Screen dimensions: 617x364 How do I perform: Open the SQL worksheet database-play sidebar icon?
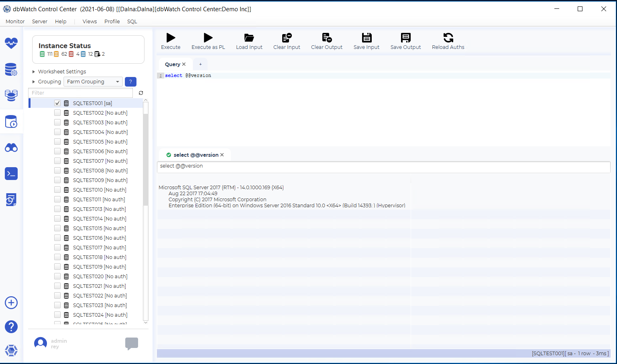[x=11, y=121]
